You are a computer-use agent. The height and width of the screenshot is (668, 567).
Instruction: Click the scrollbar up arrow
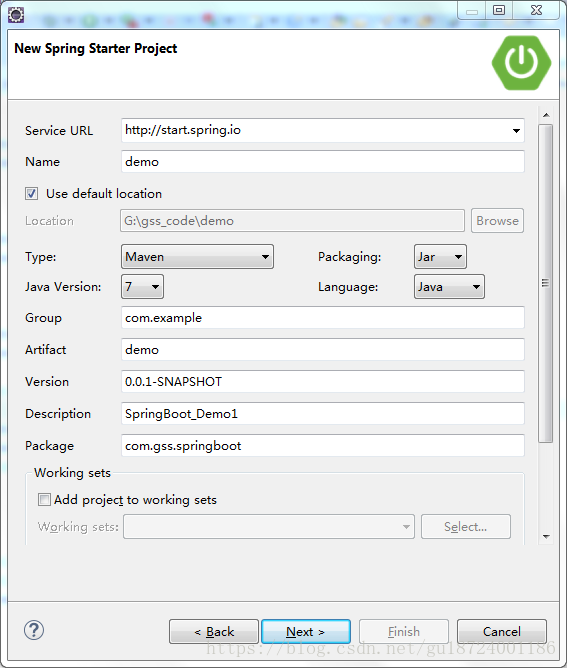point(546,115)
